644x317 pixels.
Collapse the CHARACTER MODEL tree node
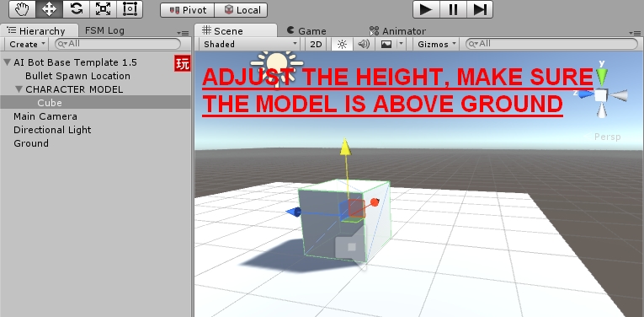19,89
